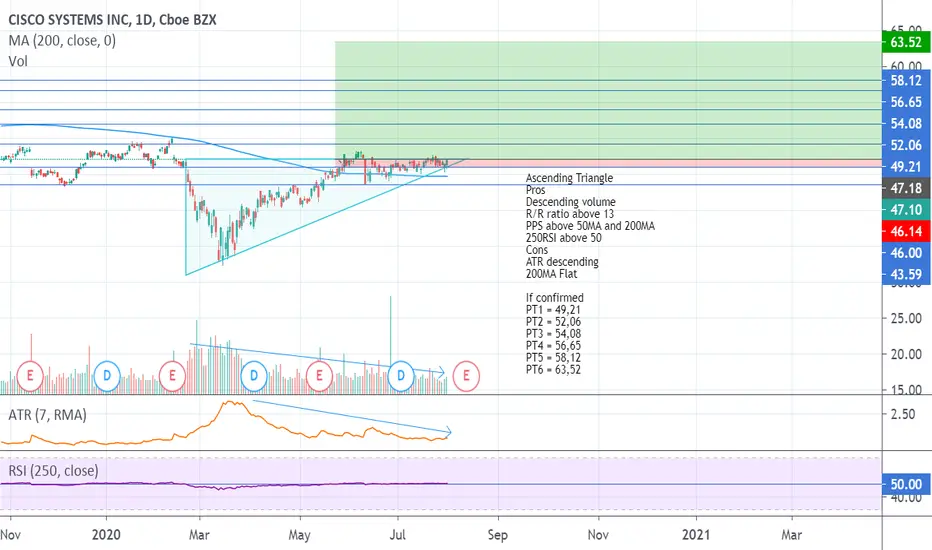
Task: Select the ATR (7, RMA) indicator label
Action: [47, 415]
